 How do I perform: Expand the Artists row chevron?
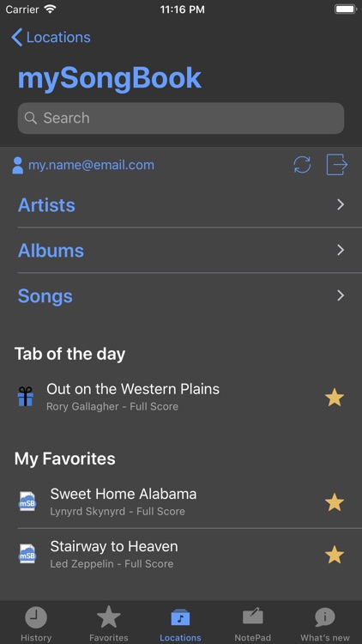[341, 204]
